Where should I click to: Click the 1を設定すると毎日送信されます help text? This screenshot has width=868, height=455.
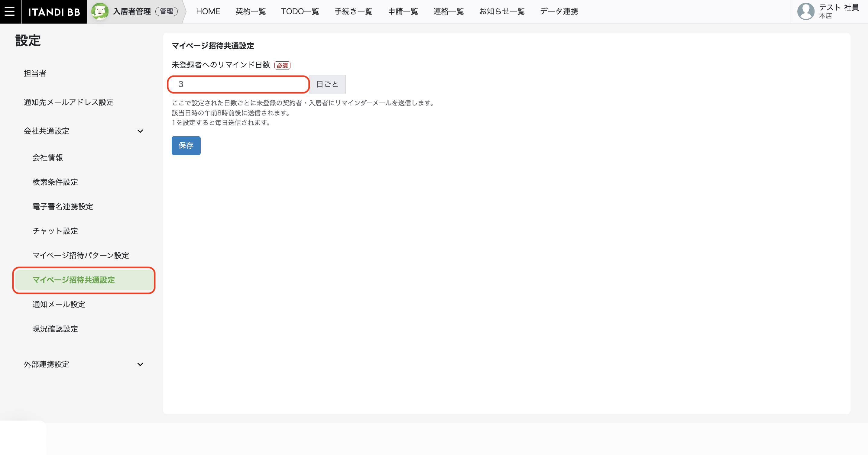click(x=222, y=123)
